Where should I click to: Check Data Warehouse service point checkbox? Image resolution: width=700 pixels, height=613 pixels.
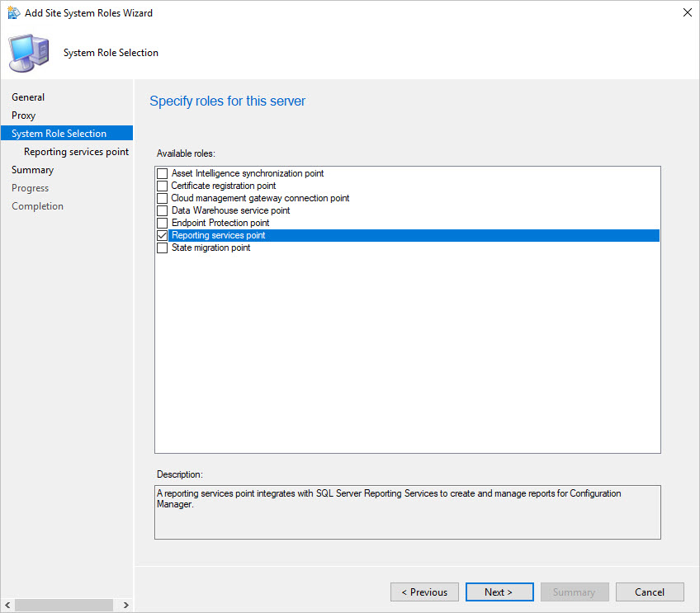162,210
